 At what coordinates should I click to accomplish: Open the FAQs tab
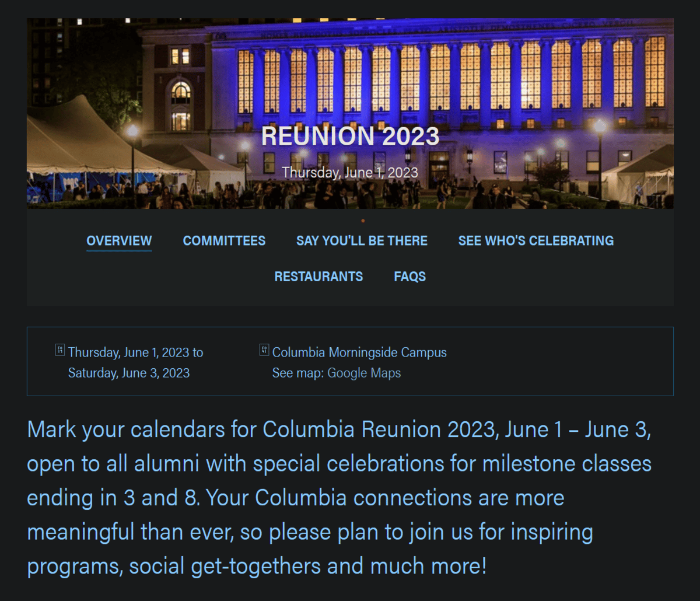point(409,277)
